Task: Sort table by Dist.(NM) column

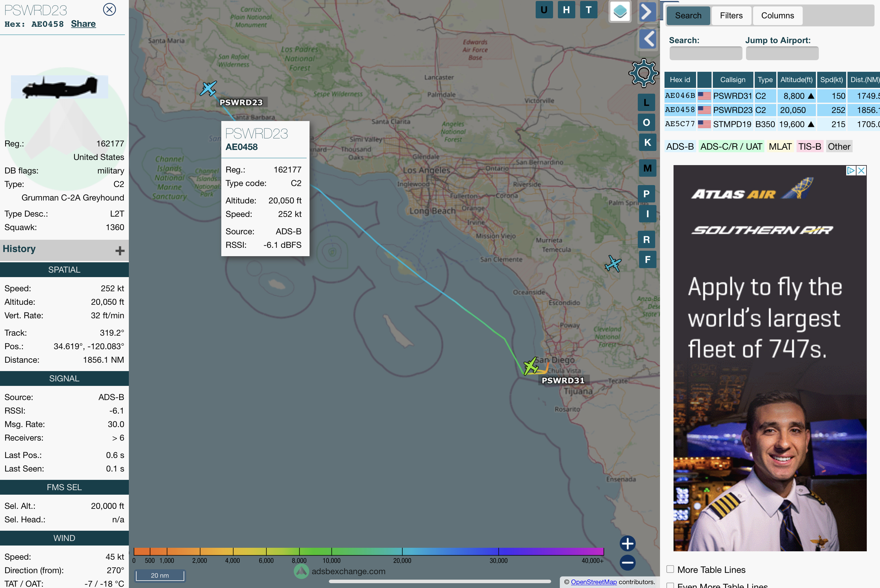Action: tap(864, 79)
